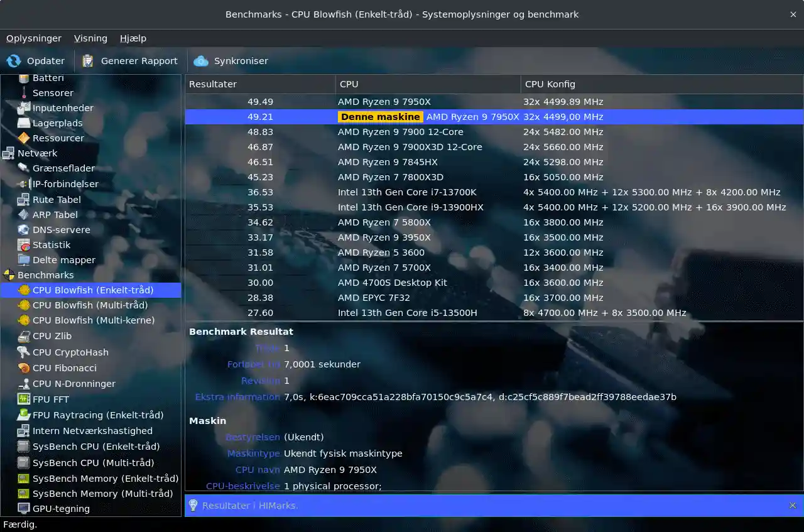Click the Statistik chart icon
The height and width of the screenshot is (532, 804).
24,245
